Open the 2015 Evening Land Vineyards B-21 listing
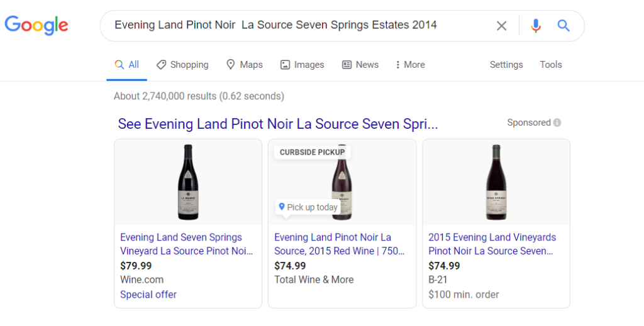 492,244
